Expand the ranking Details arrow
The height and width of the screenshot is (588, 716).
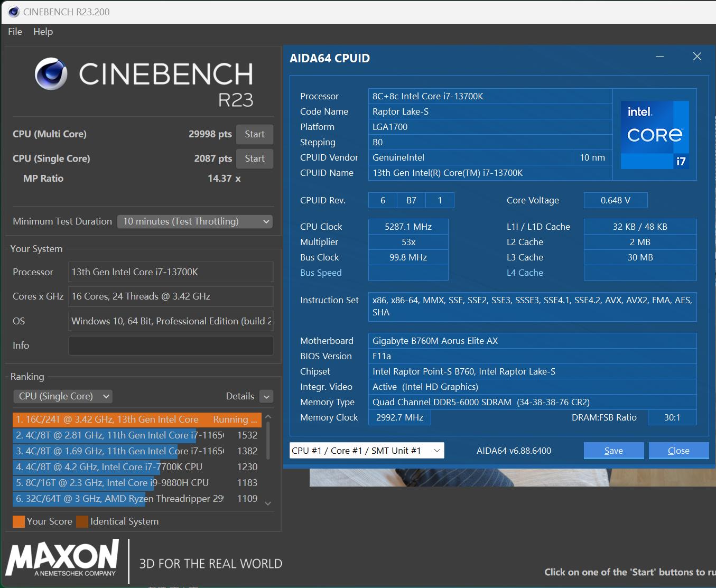click(266, 397)
